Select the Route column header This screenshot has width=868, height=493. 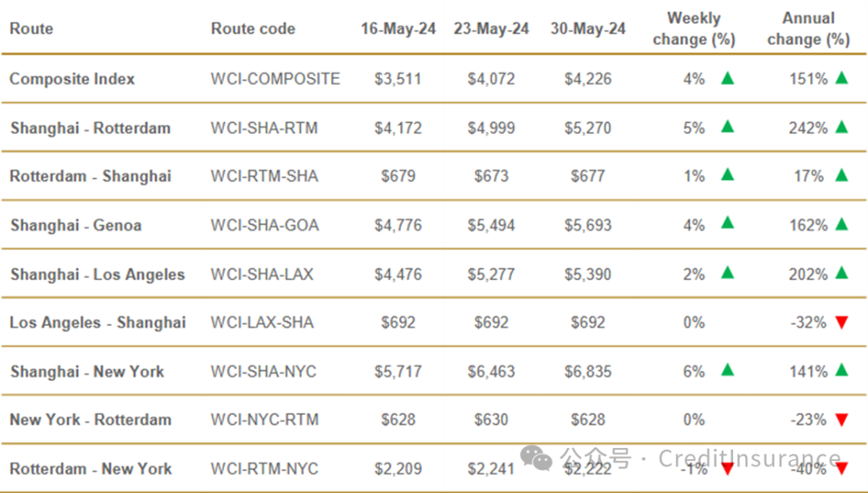(x=31, y=29)
